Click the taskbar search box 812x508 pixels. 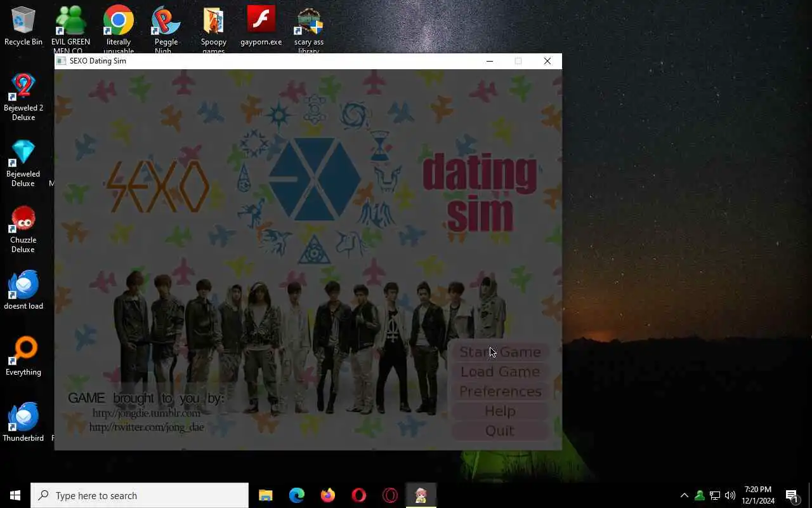point(140,495)
